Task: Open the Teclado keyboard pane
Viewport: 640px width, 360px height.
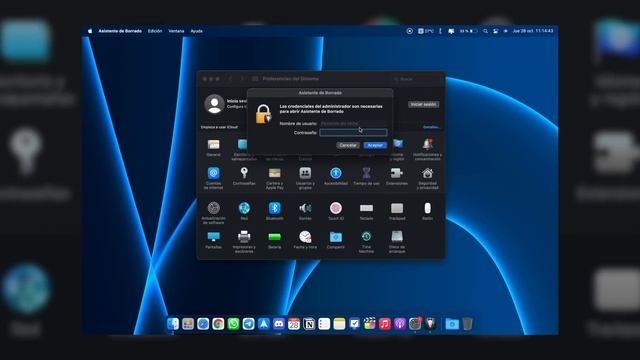Action: pos(366,211)
